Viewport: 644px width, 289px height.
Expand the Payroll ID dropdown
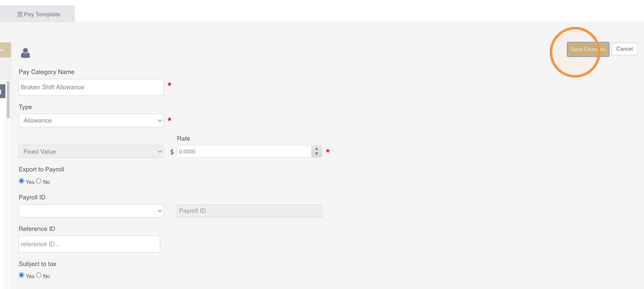[91, 211]
